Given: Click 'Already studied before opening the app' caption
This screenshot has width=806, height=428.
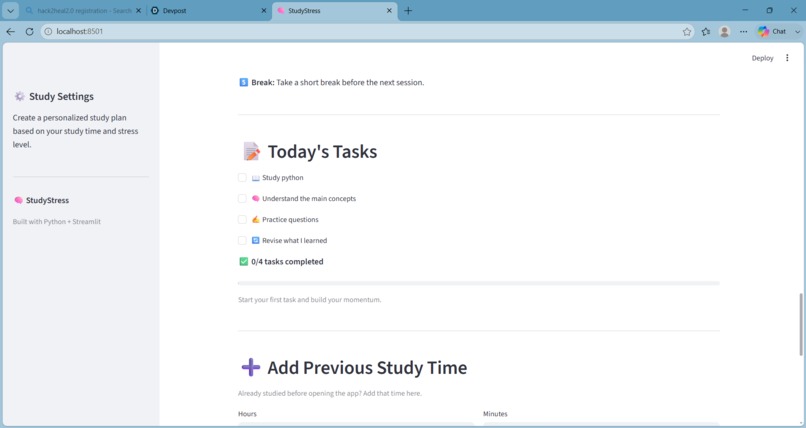Looking at the screenshot, I should pos(329,393).
